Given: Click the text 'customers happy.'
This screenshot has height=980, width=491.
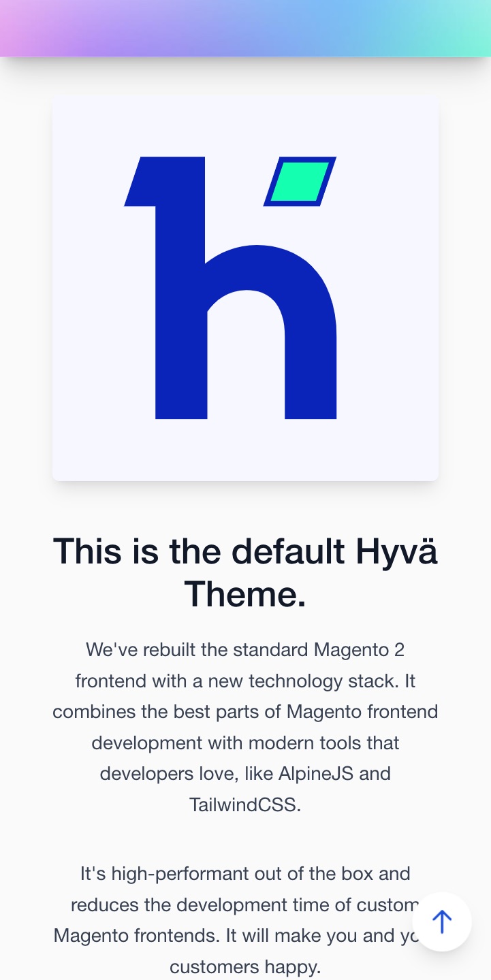Looking at the screenshot, I should click(245, 966).
